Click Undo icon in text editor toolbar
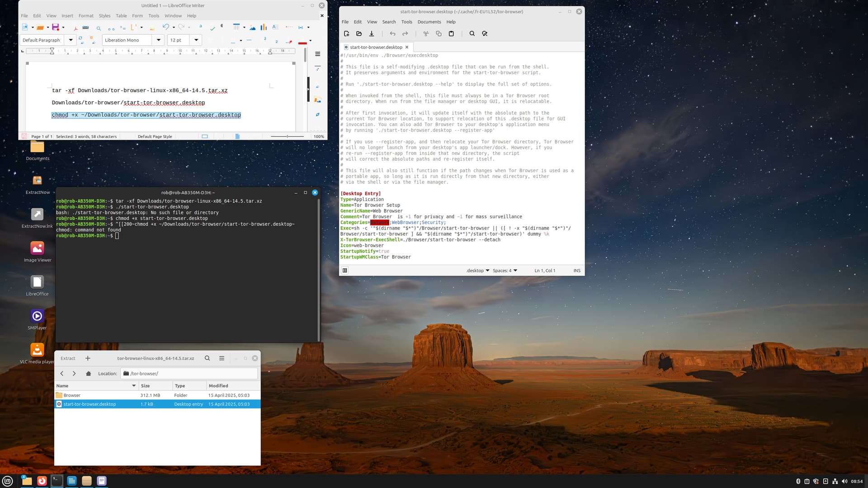The height and width of the screenshot is (488, 868). point(392,33)
